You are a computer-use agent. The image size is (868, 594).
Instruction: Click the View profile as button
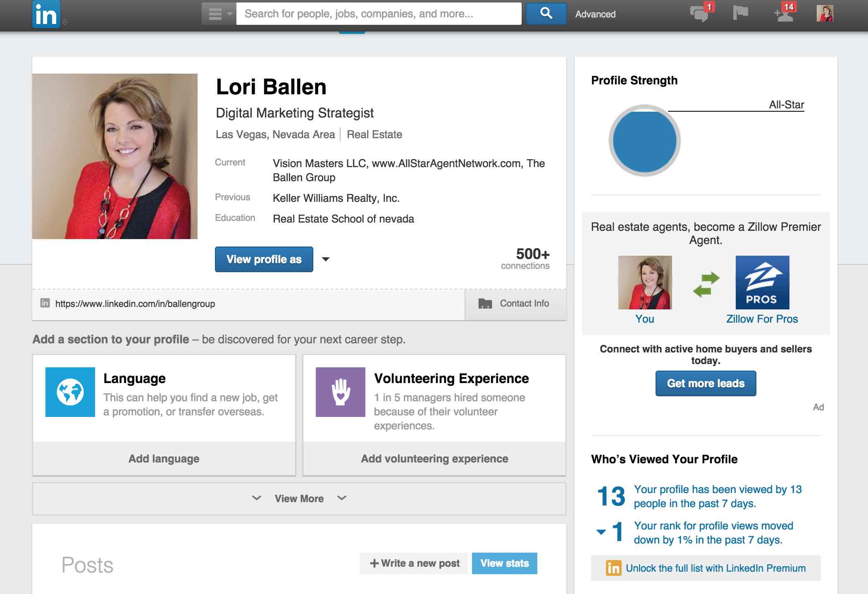(264, 259)
